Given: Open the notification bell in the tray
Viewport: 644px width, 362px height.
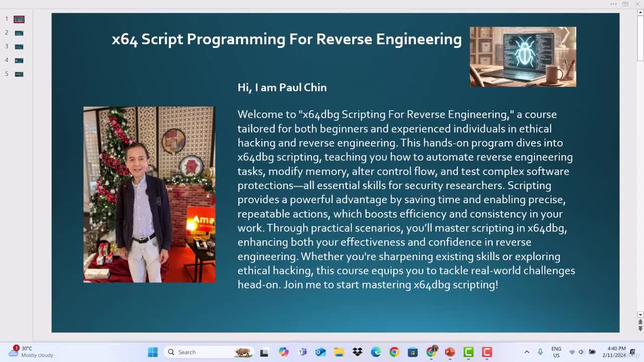Looking at the screenshot, I should (x=633, y=352).
